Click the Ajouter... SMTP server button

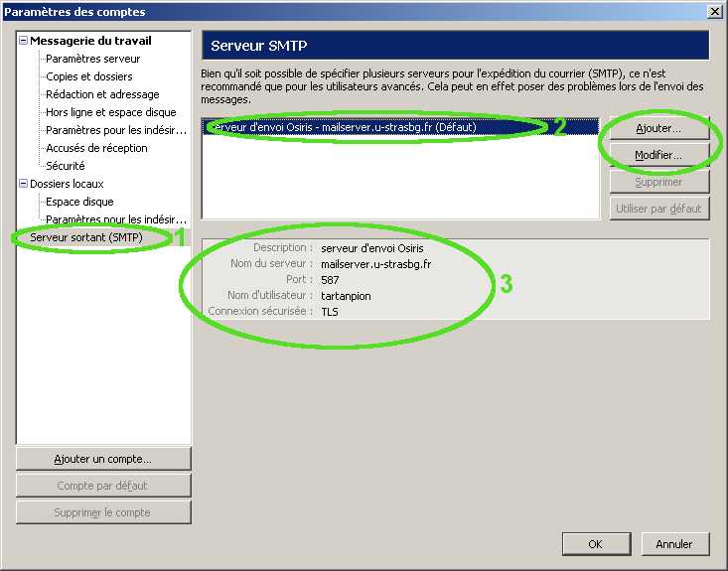[x=658, y=128]
